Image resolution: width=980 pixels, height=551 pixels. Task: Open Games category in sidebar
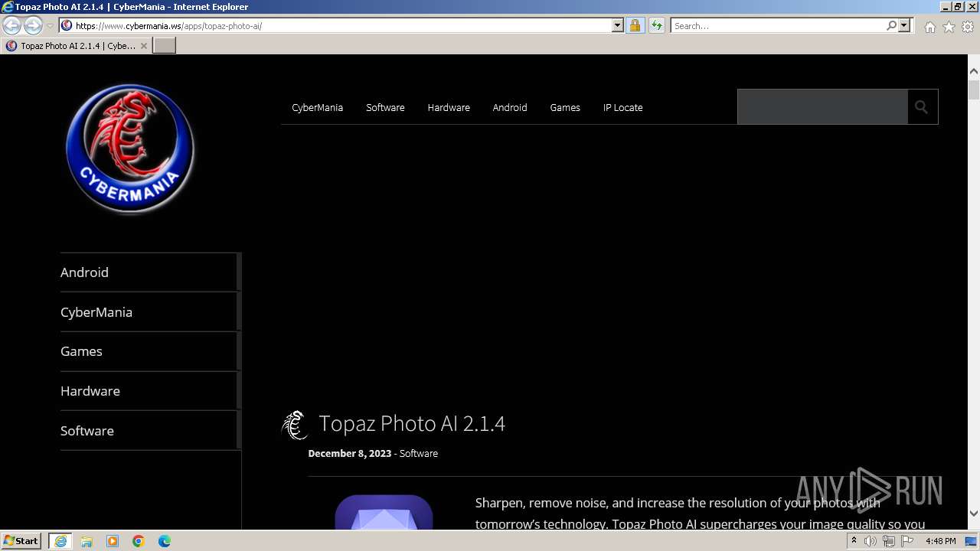(81, 351)
